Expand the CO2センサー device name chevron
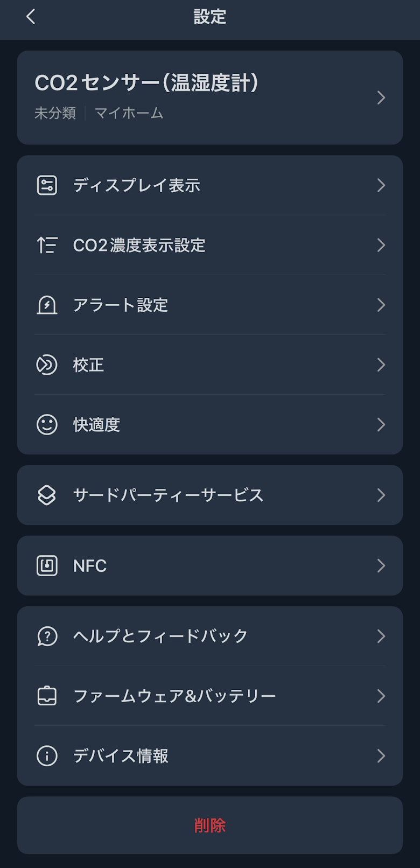 381,97
